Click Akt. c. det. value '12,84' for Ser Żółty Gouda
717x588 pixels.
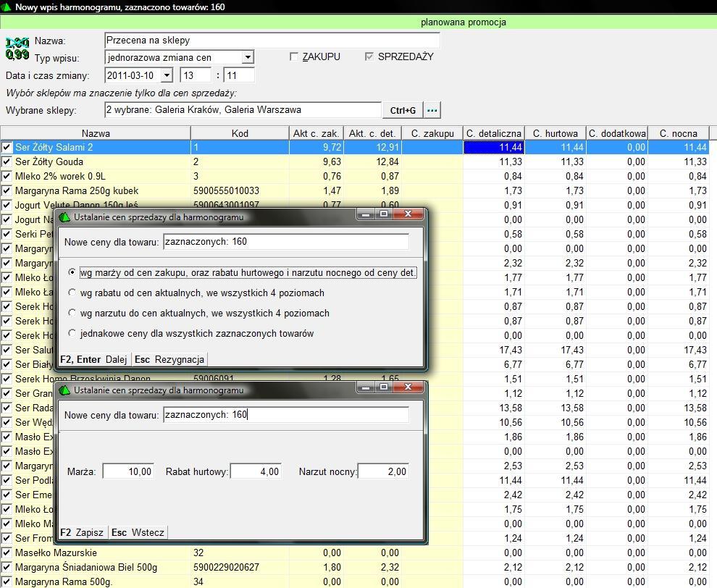(387, 162)
